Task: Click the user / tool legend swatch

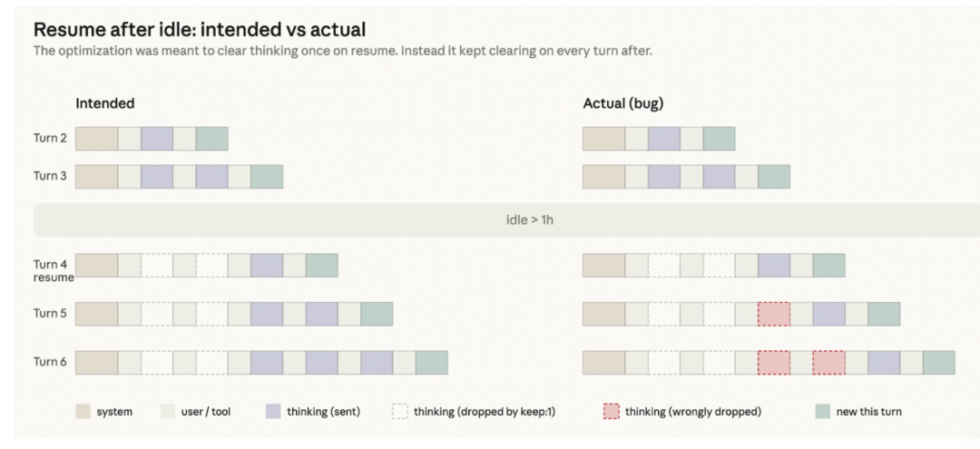Action: pos(168,412)
